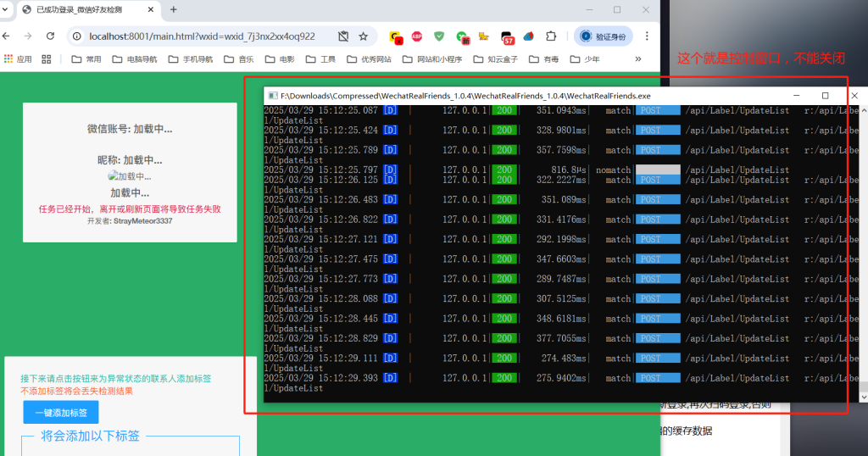Expand the 电脑导航 bookmarks folder
The image size is (868, 456).
click(x=134, y=59)
